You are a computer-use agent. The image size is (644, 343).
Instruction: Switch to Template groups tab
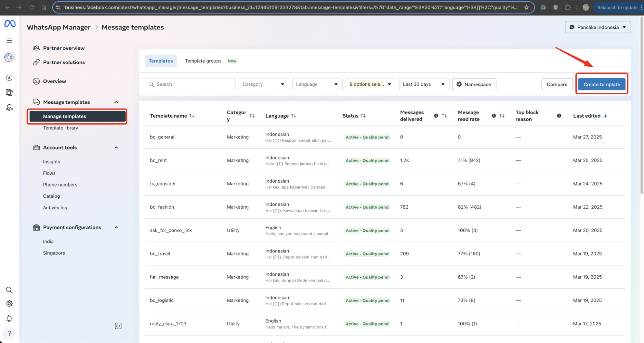(203, 61)
